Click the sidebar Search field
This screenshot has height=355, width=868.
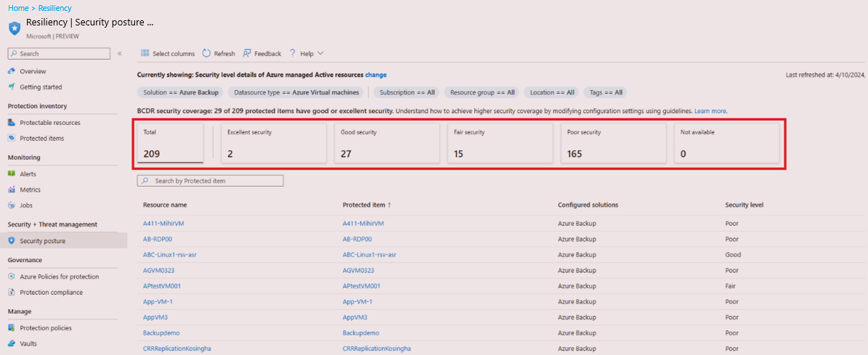click(x=59, y=54)
